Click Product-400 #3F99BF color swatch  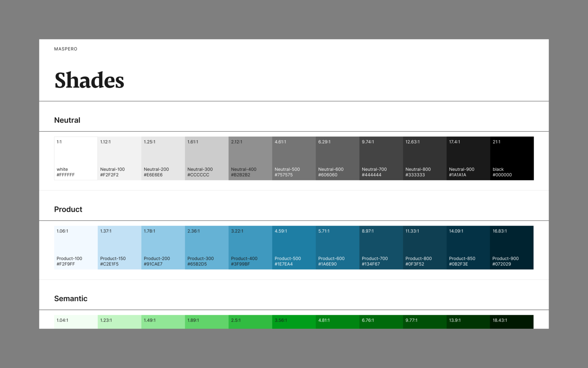pos(250,247)
